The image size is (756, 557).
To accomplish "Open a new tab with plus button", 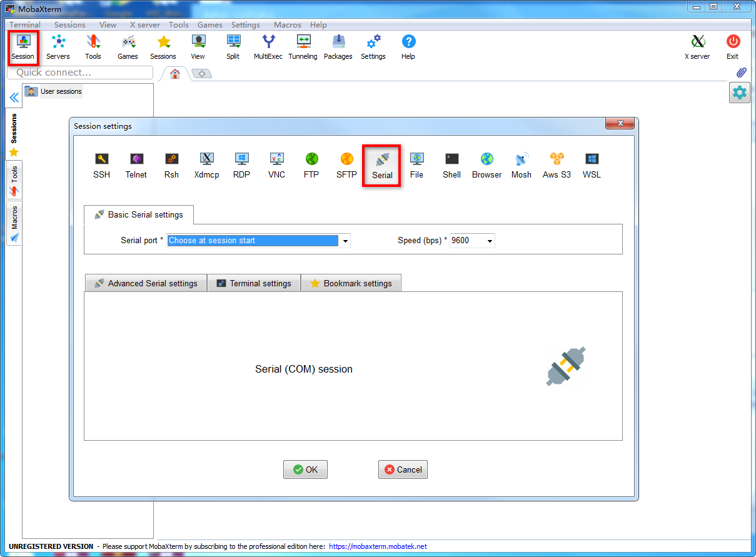I will 202,74.
